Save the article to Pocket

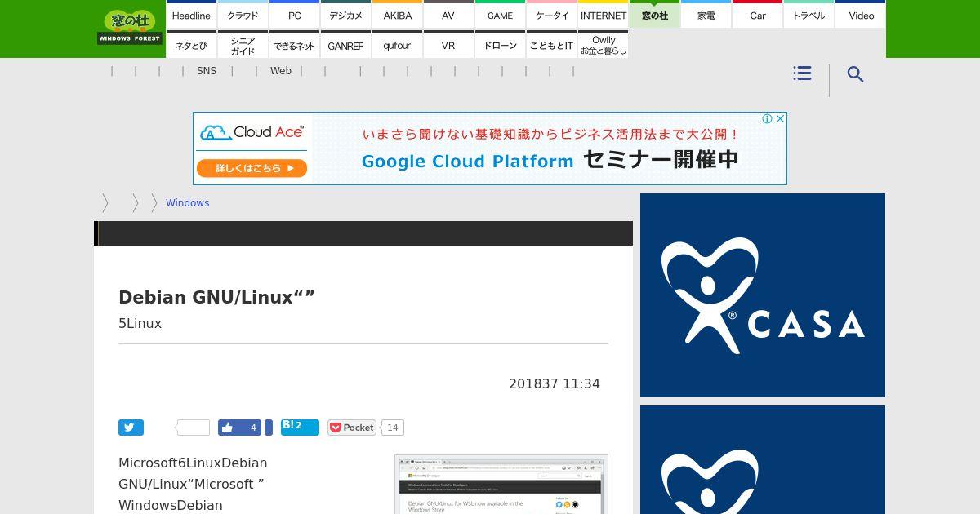click(352, 428)
